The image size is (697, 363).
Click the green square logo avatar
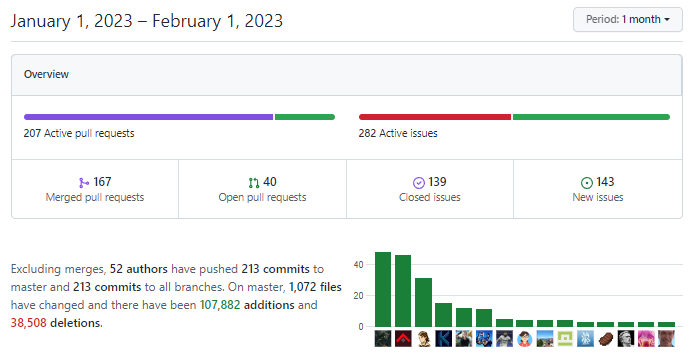coord(565,339)
